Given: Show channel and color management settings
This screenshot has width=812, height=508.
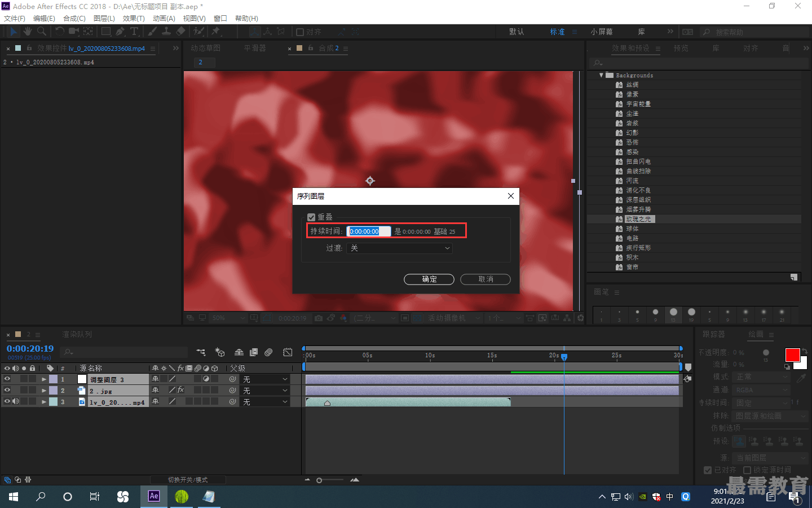Looking at the screenshot, I should 343,318.
